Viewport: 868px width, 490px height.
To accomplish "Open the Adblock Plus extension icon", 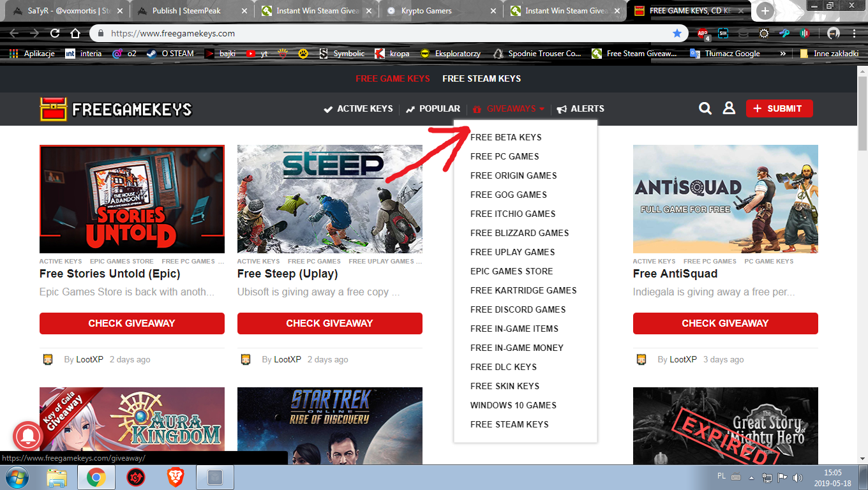I will [x=703, y=33].
